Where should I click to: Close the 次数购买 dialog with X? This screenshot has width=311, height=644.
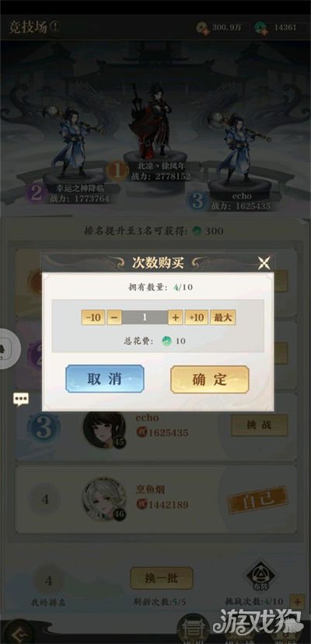(x=264, y=263)
